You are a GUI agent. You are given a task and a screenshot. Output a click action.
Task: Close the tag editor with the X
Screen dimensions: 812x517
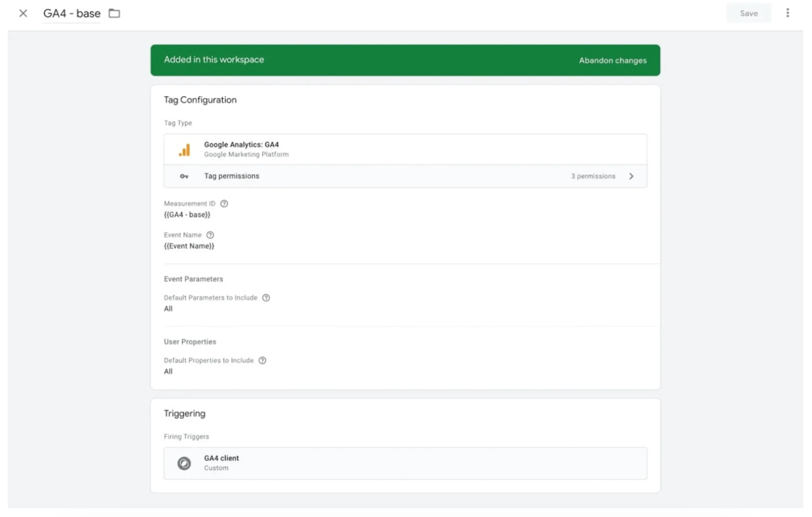23,13
